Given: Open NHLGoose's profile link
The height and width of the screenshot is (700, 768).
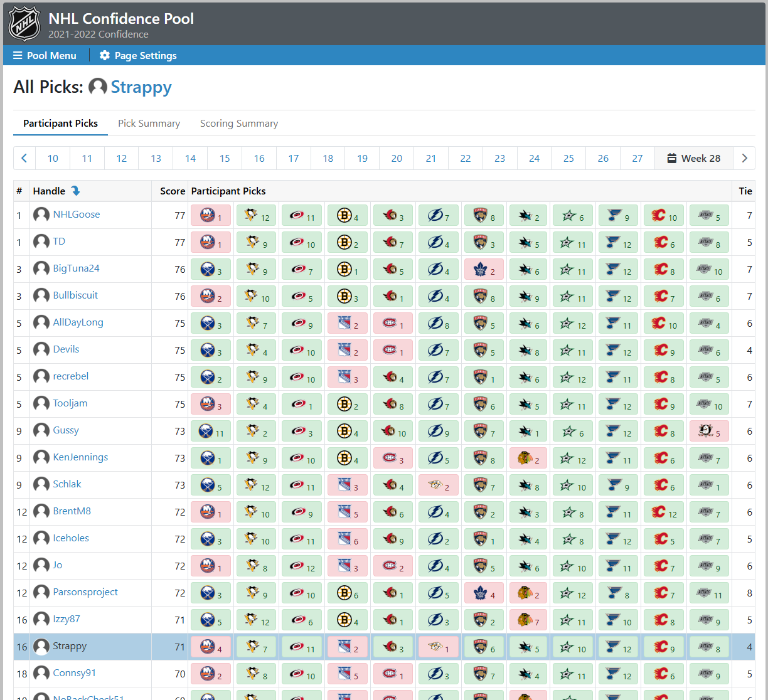Looking at the screenshot, I should pos(77,215).
